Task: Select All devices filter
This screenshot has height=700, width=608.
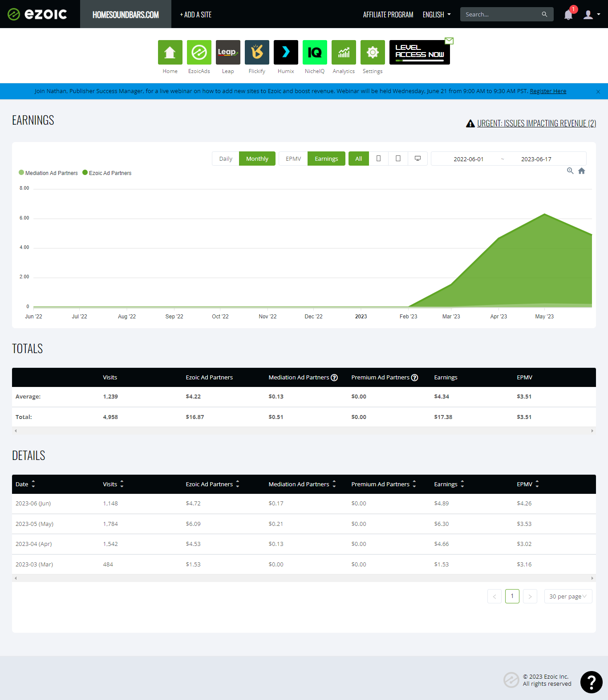Action: point(359,159)
